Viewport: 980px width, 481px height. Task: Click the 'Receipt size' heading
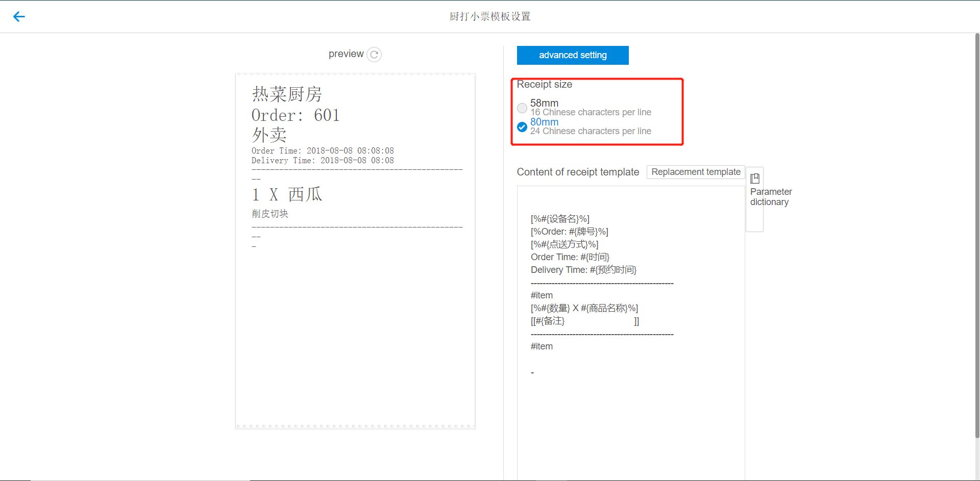click(x=545, y=84)
